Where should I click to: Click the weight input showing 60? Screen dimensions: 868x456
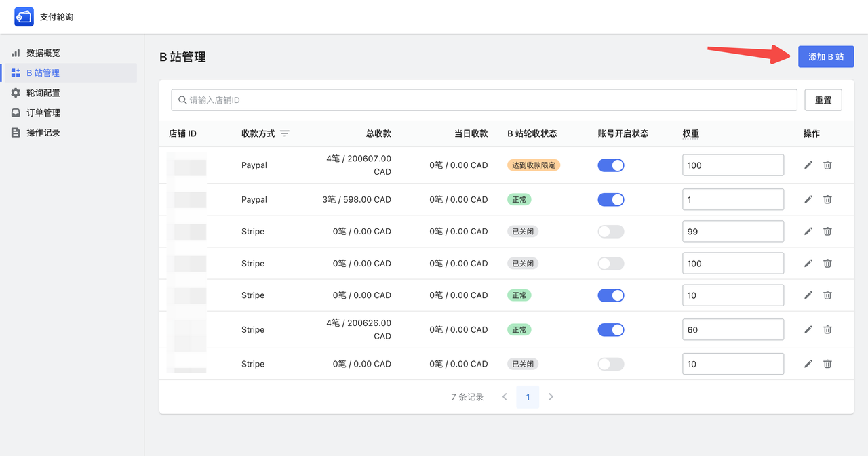732,330
